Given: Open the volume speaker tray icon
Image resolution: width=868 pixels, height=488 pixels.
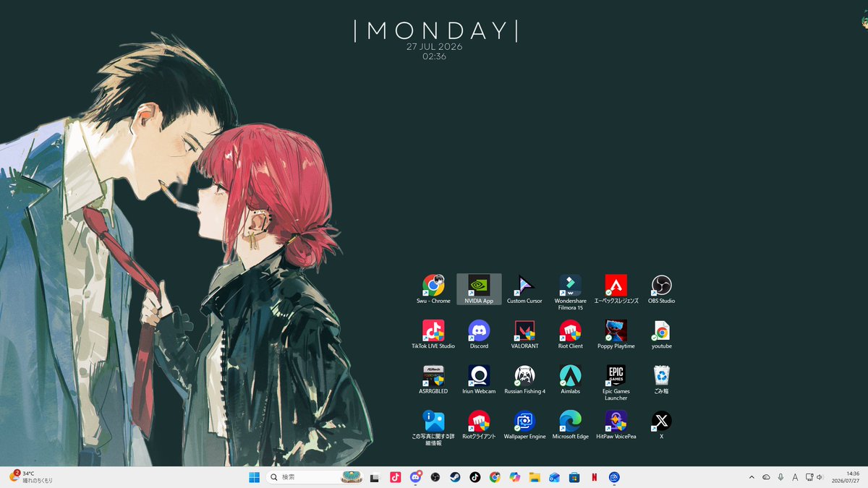Looking at the screenshot, I should coord(820,477).
